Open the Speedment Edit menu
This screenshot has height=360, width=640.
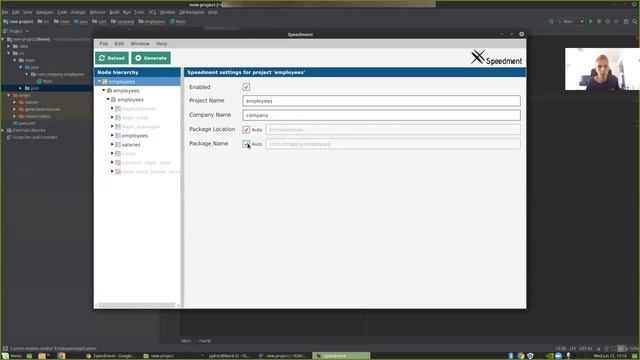[x=119, y=44]
